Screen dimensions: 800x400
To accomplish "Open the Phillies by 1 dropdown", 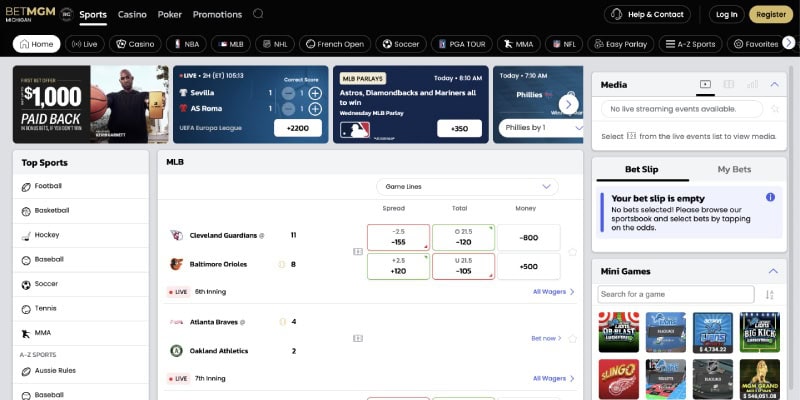I will (x=541, y=128).
